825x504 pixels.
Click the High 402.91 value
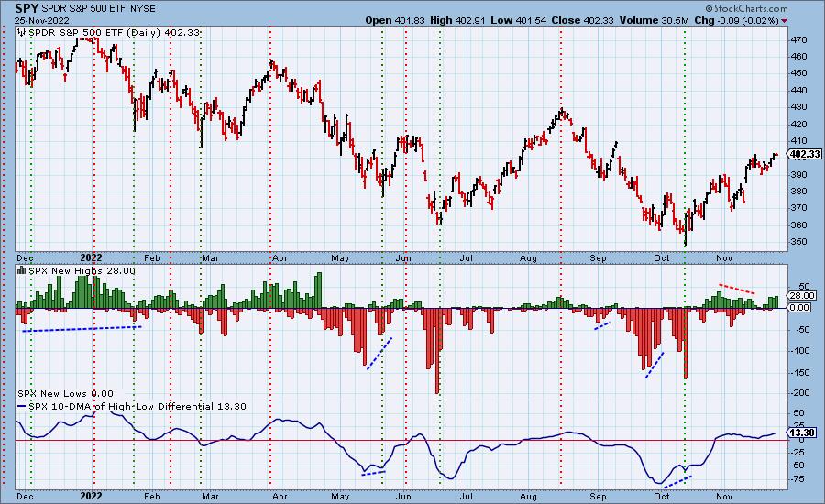pyautogui.click(x=457, y=20)
